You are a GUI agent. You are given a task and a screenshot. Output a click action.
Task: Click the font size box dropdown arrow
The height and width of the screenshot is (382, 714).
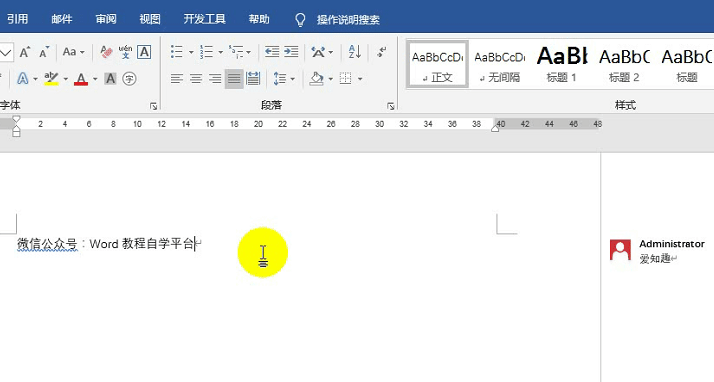pyautogui.click(x=5, y=52)
